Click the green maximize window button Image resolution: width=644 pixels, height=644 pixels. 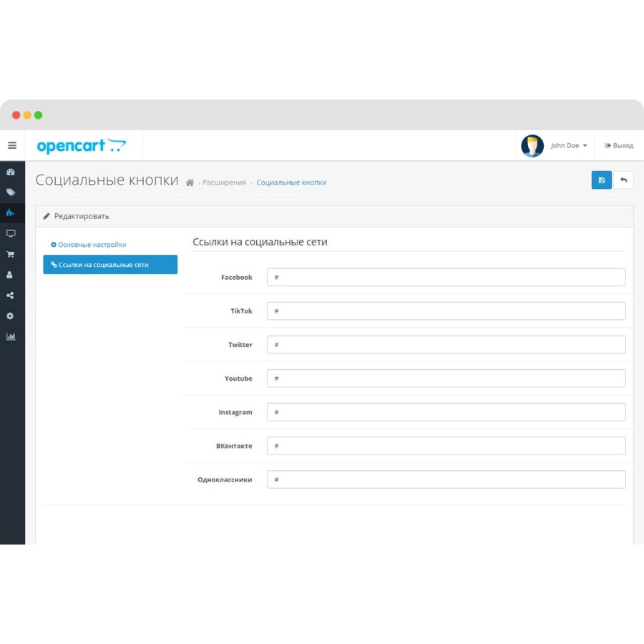coord(38,115)
